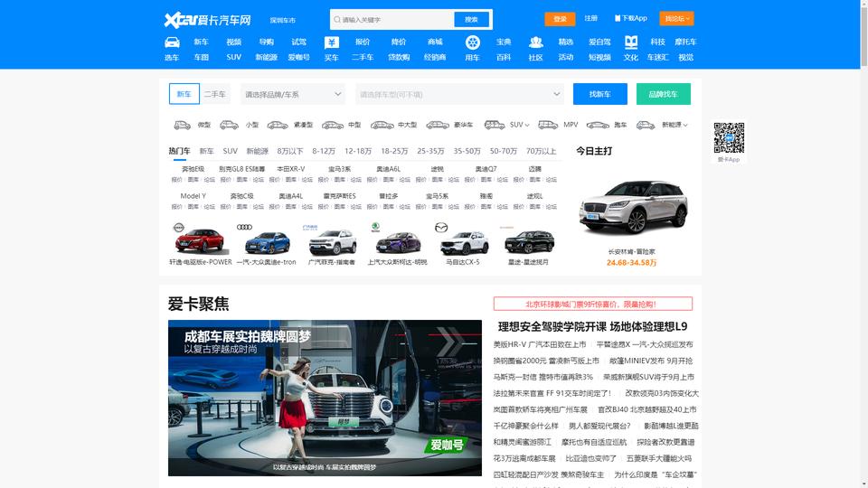Open 美版HR-V 广汽本田致在上市 article

(540, 344)
